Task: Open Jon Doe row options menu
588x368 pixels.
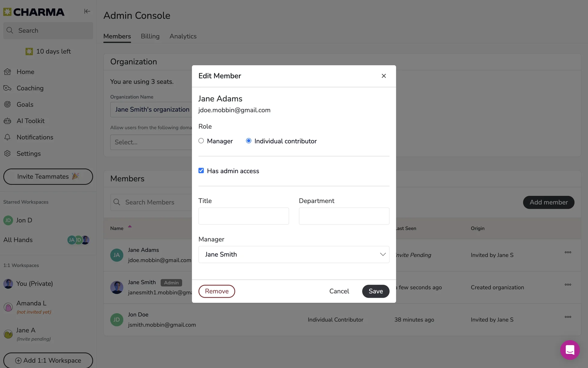Action: tap(568, 317)
